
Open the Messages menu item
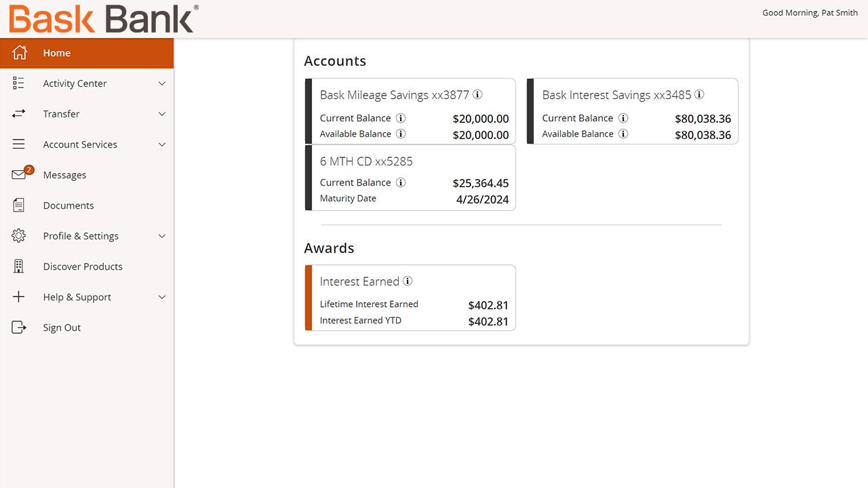coord(64,175)
